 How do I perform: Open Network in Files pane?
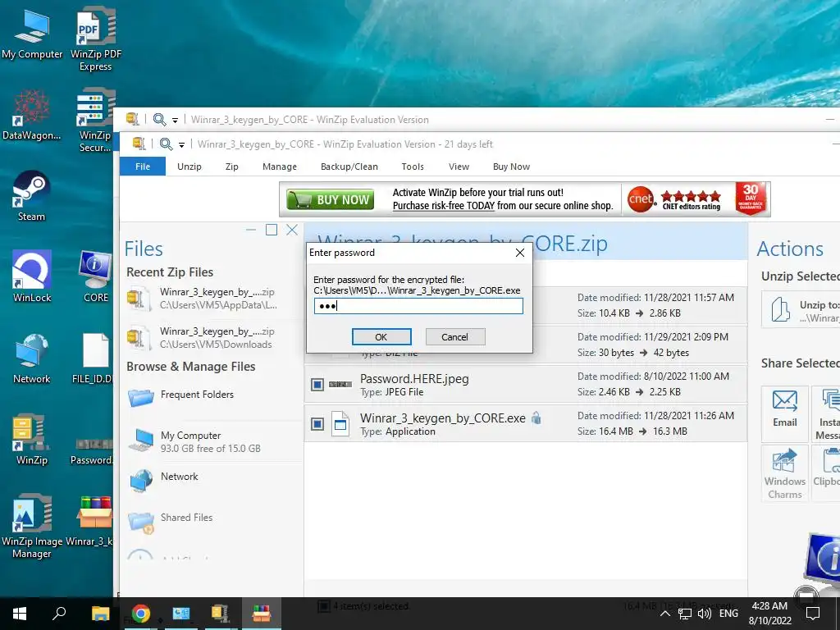[164, 478]
